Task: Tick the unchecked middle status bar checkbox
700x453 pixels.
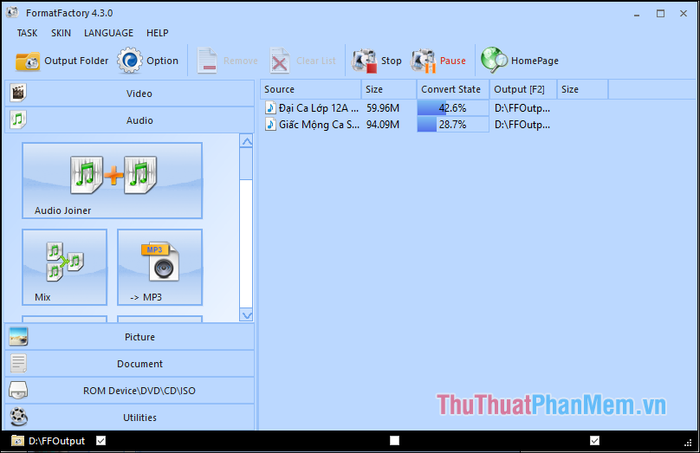Action: [395, 441]
